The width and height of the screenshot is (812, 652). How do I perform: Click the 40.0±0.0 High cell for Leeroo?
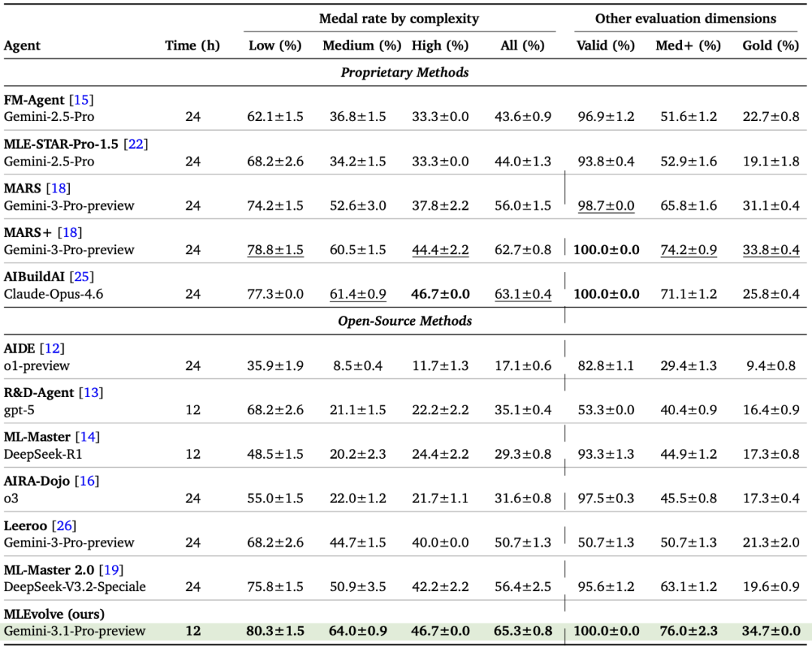[440, 543]
